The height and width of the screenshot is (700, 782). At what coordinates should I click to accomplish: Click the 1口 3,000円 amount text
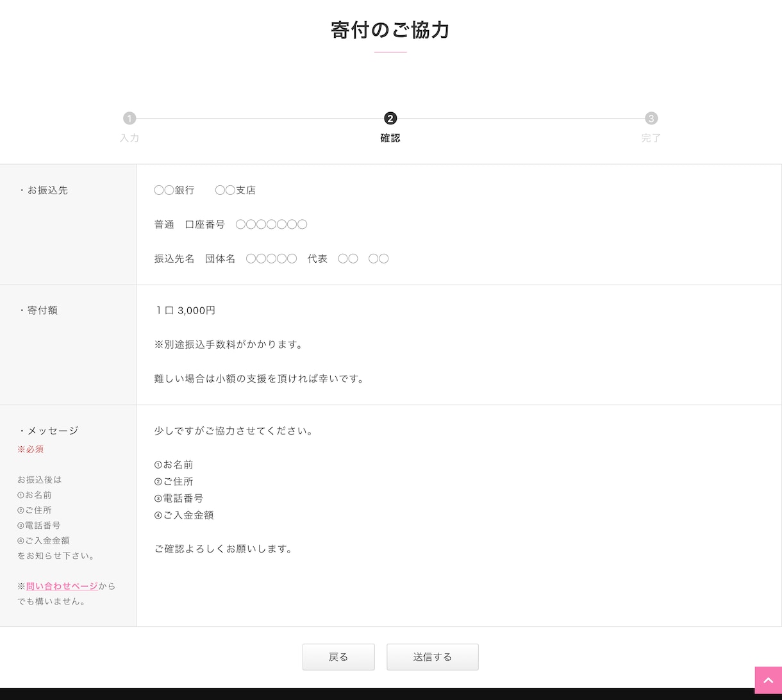(185, 310)
